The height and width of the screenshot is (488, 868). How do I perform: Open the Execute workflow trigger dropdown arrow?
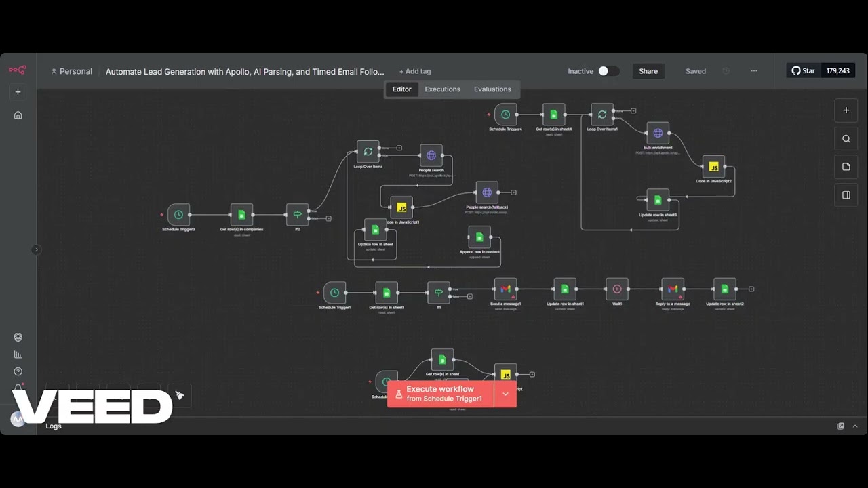coord(505,394)
